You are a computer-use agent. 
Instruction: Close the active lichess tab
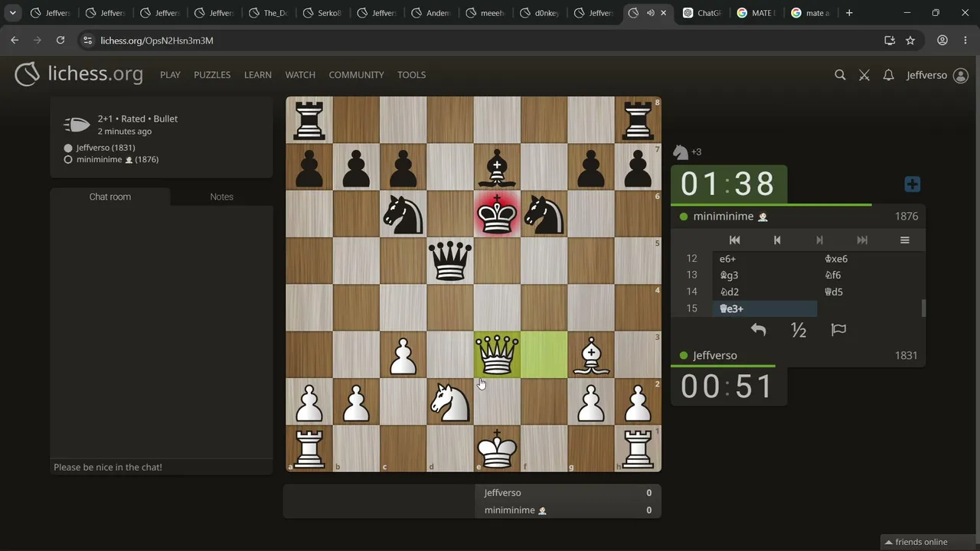[664, 13]
